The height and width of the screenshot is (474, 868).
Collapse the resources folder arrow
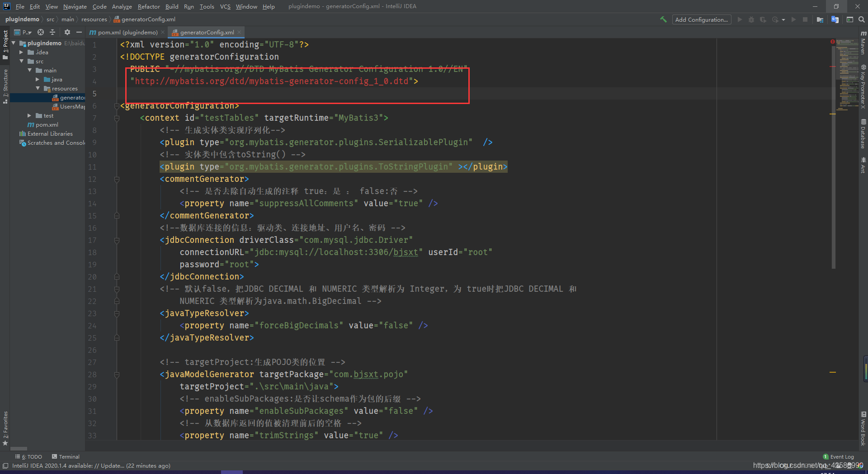click(x=38, y=88)
